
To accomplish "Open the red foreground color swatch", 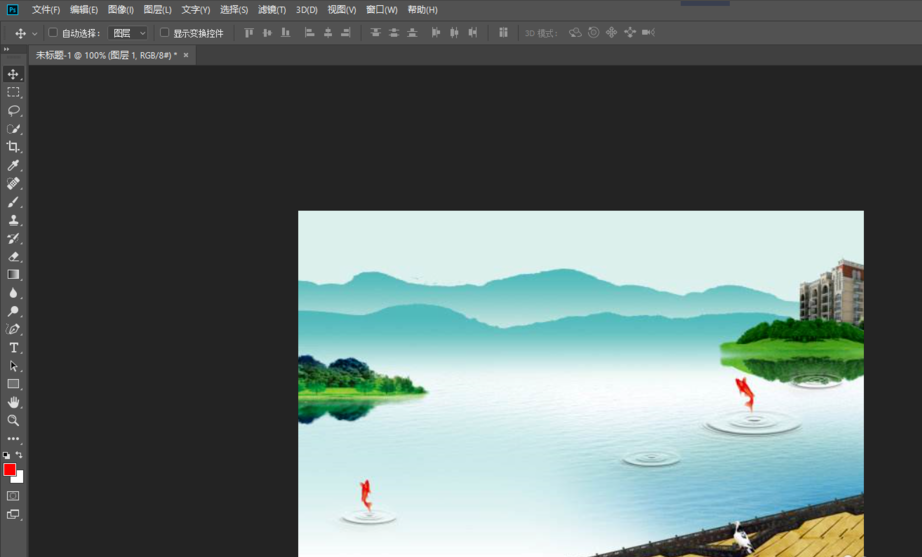I will [9, 469].
